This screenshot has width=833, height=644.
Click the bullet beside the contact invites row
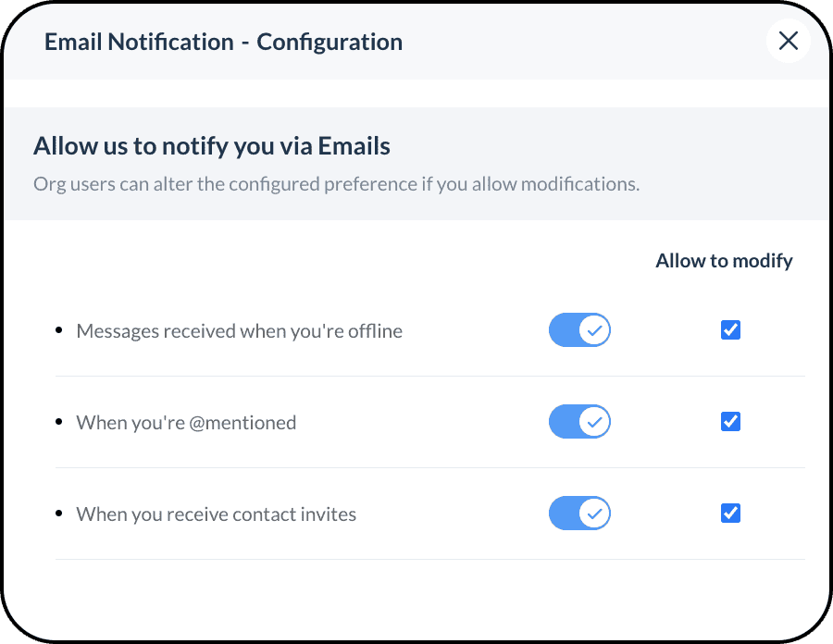click(x=59, y=514)
